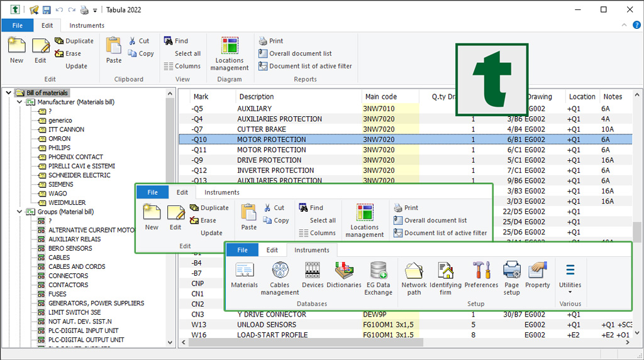The height and width of the screenshot is (360, 644).
Task: Open Preferences tools icon
Action: coord(481,275)
